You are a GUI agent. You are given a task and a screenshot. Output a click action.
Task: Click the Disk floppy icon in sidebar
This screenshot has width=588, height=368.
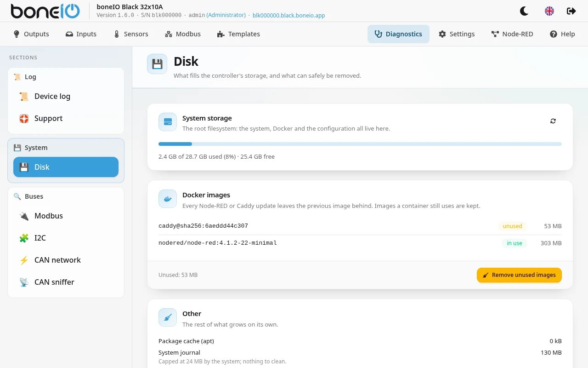tap(24, 167)
